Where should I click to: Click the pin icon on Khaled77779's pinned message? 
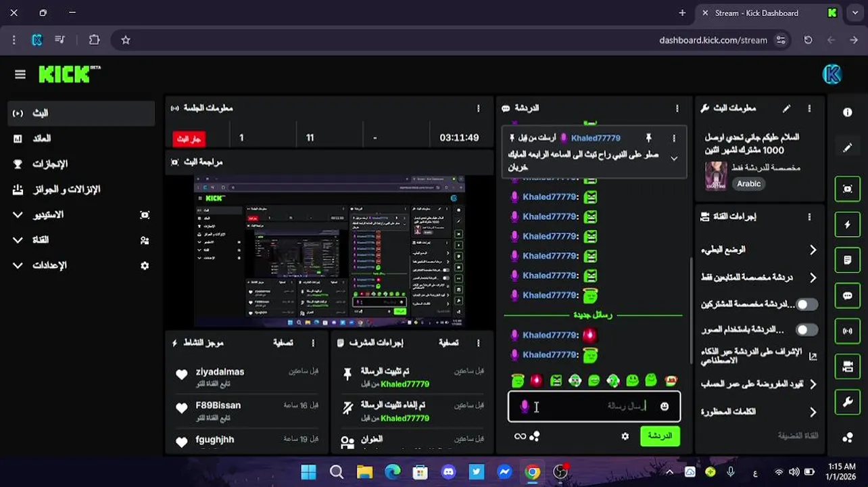point(648,138)
